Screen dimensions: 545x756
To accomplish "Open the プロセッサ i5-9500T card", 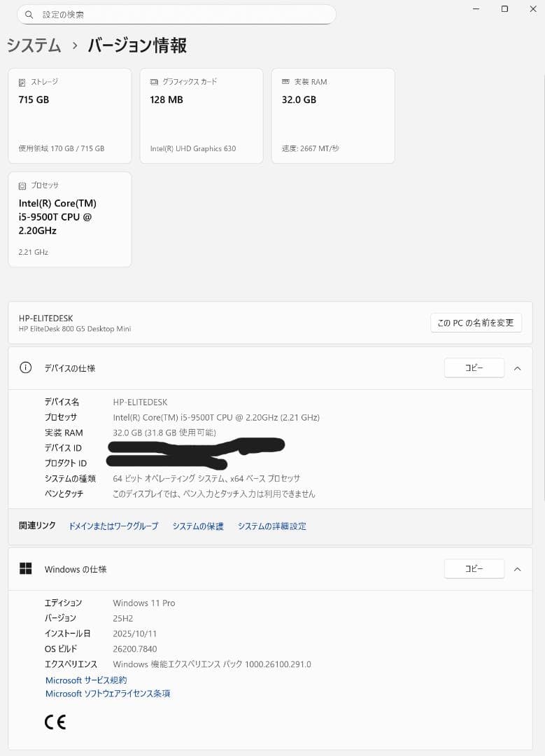I will coord(70,219).
